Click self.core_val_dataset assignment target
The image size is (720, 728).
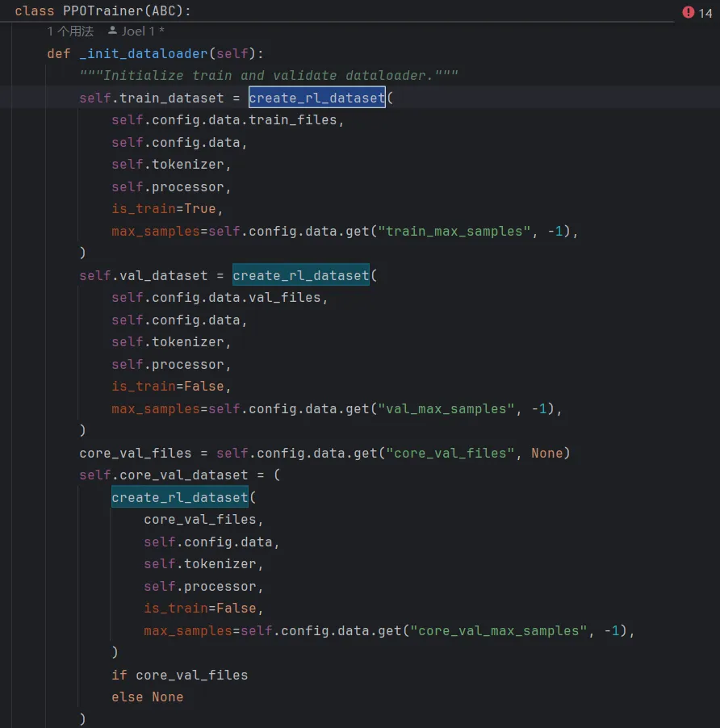[x=163, y=475]
